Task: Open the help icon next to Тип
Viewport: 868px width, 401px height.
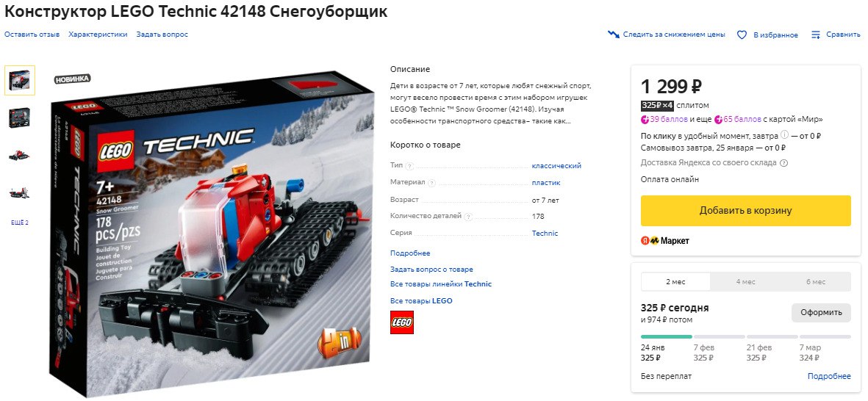Action: [409, 167]
